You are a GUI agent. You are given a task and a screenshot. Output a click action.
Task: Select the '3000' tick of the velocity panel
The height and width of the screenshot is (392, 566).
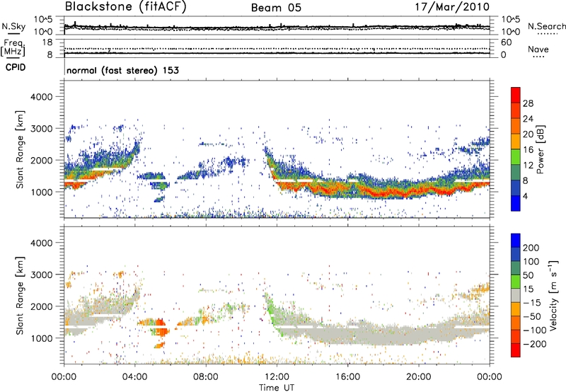(x=41, y=275)
